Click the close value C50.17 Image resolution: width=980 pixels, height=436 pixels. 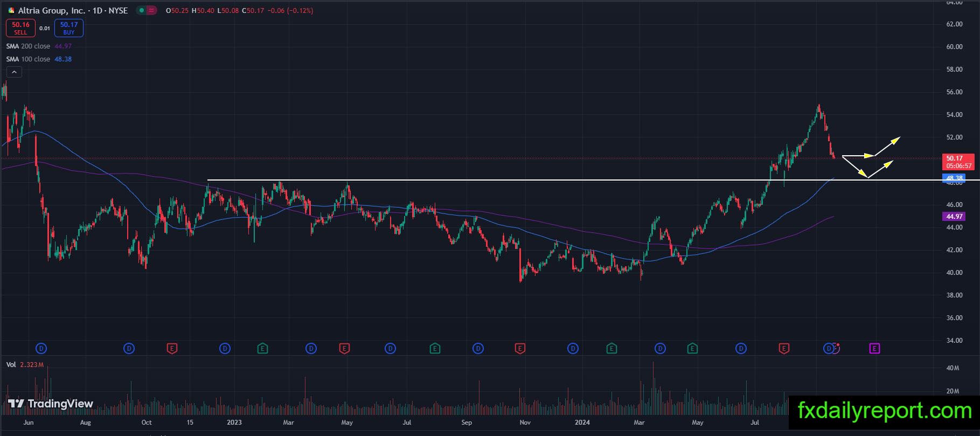click(253, 11)
